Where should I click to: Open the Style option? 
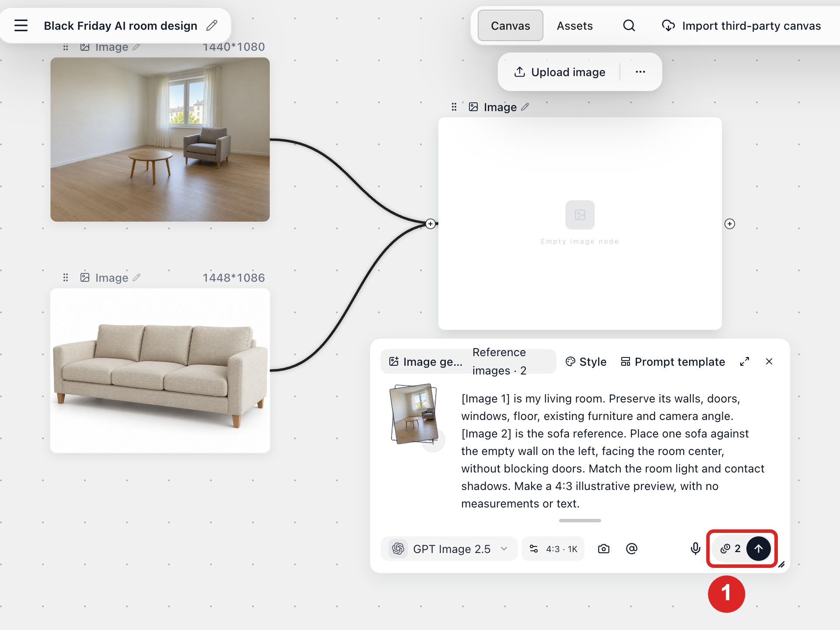[x=586, y=362]
